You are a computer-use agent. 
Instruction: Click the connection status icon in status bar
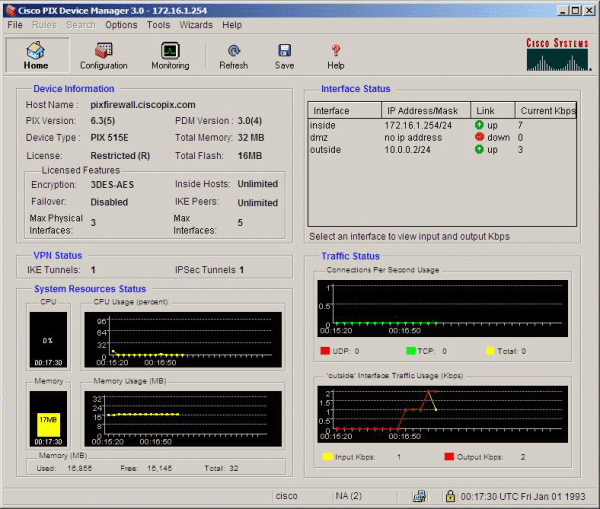tap(420, 495)
